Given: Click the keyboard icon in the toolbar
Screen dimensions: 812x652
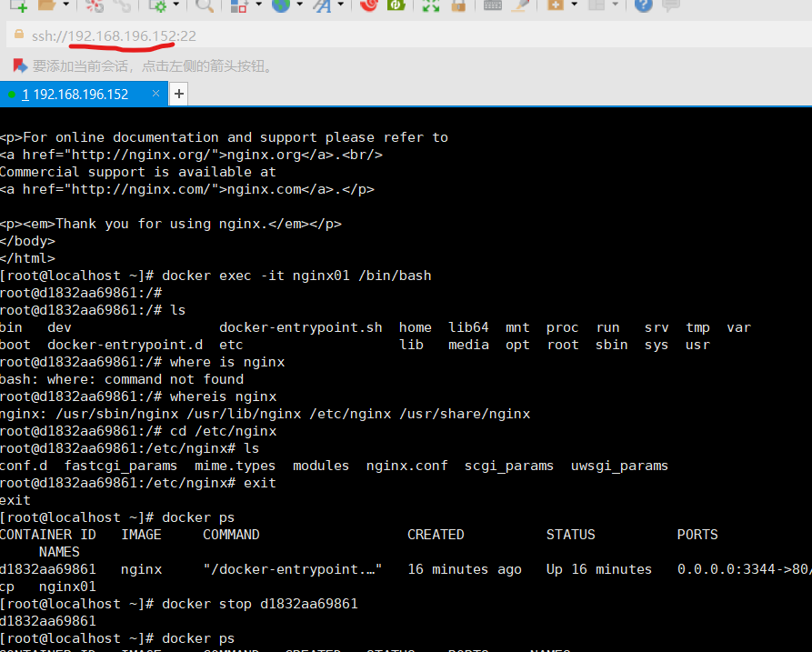Looking at the screenshot, I should point(493,5).
